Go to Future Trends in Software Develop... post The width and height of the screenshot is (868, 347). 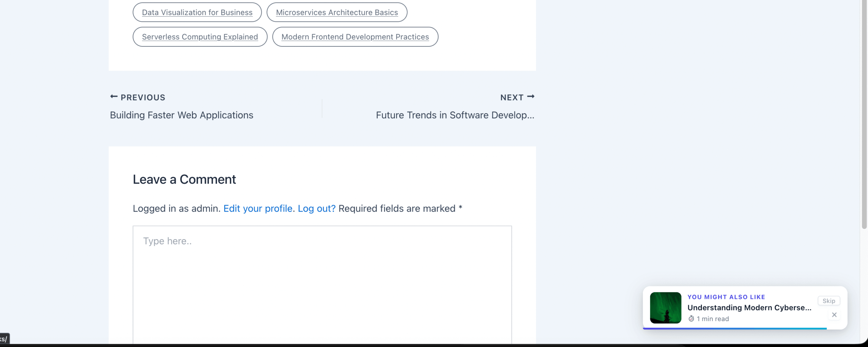point(455,115)
